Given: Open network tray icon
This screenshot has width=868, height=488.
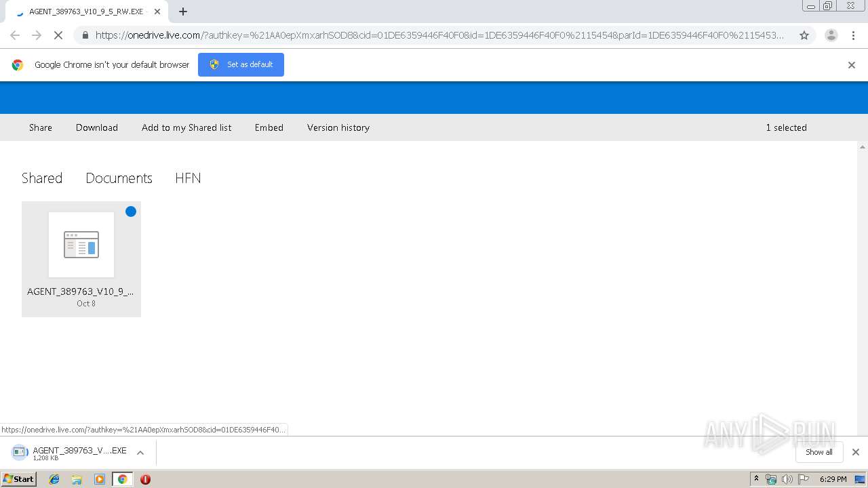Looking at the screenshot, I should (x=771, y=479).
